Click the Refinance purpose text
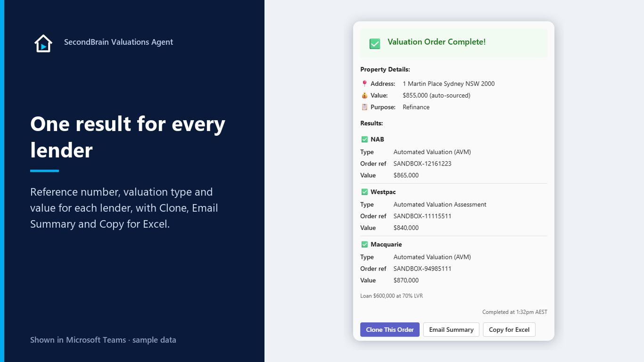The width and height of the screenshot is (644, 362). click(416, 107)
